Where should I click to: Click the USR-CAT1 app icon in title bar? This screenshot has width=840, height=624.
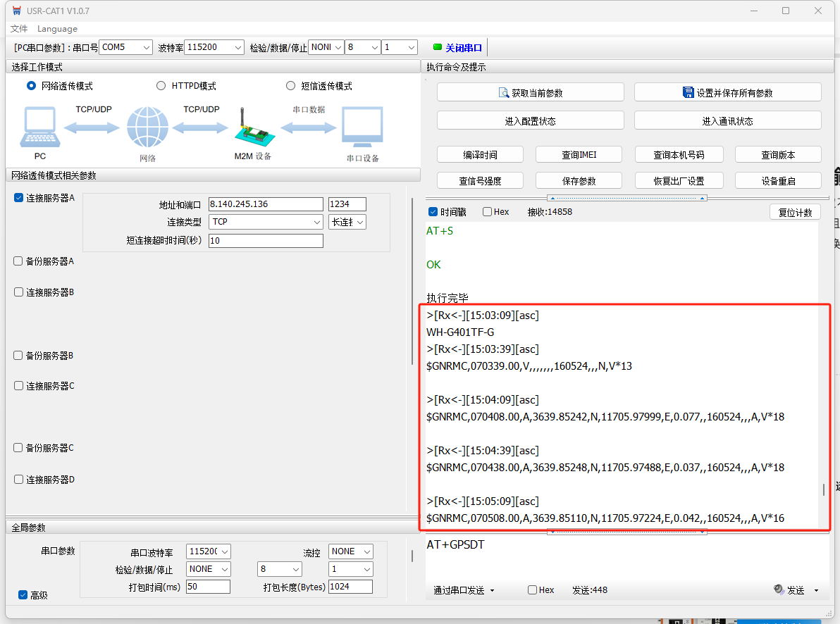coord(17,11)
